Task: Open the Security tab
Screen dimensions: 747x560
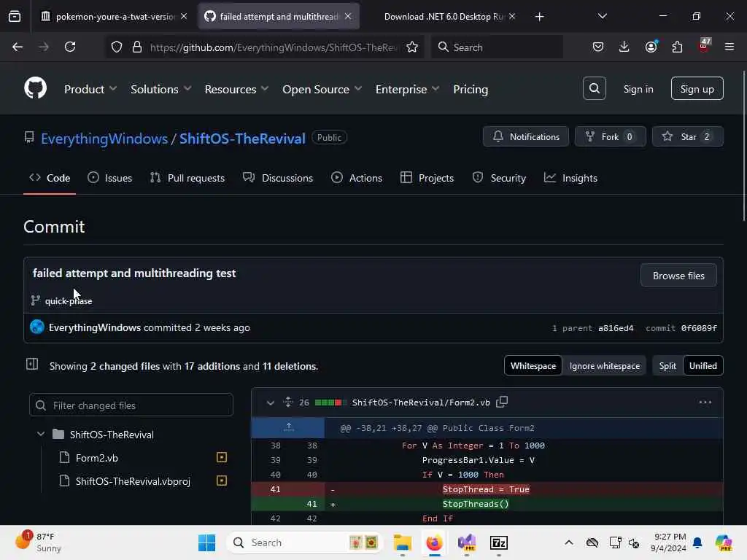Action: pos(499,178)
